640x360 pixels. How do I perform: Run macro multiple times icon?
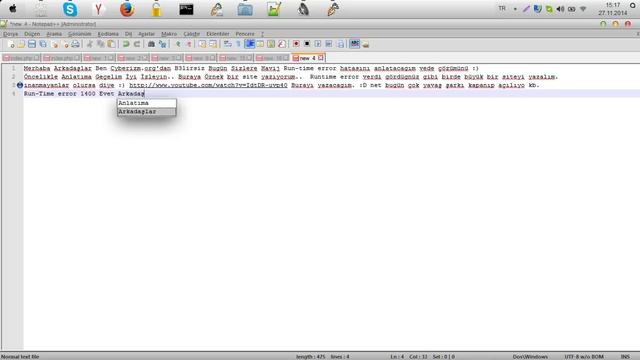(x=329, y=44)
